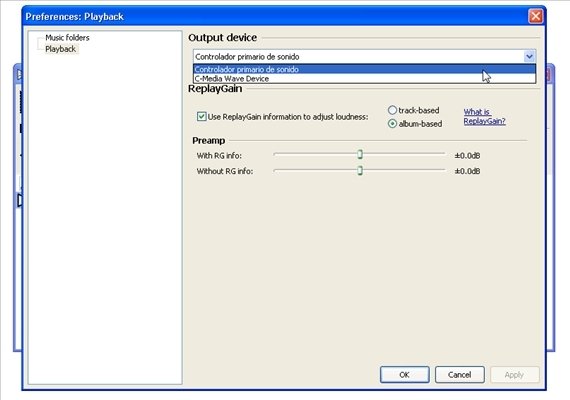This screenshot has height=400, width=570.
Task: Select Playback in the preferences tree
Action: coord(60,49)
